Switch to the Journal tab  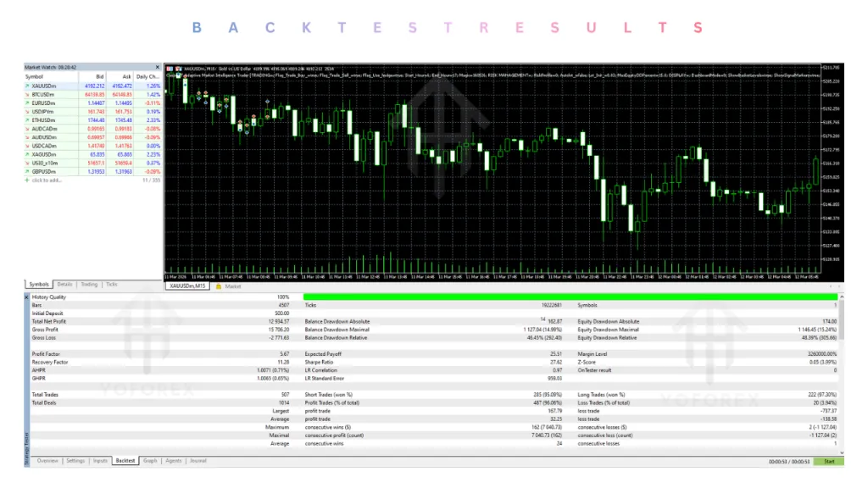198,461
